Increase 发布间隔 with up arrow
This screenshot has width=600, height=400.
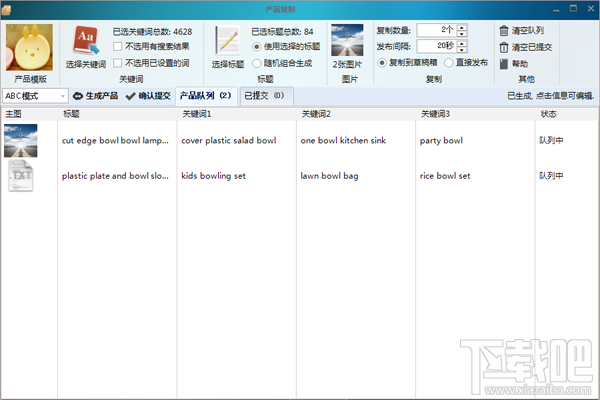(x=462, y=44)
